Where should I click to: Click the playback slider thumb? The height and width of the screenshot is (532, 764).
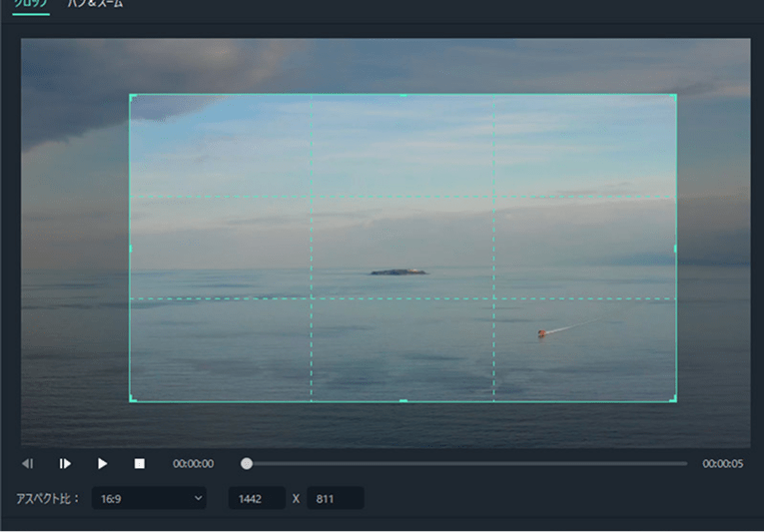(x=247, y=464)
